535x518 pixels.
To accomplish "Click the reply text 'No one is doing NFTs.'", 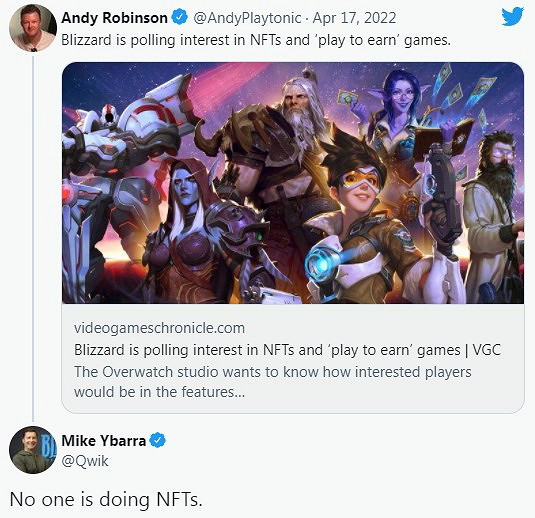I will click(x=106, y=500).
